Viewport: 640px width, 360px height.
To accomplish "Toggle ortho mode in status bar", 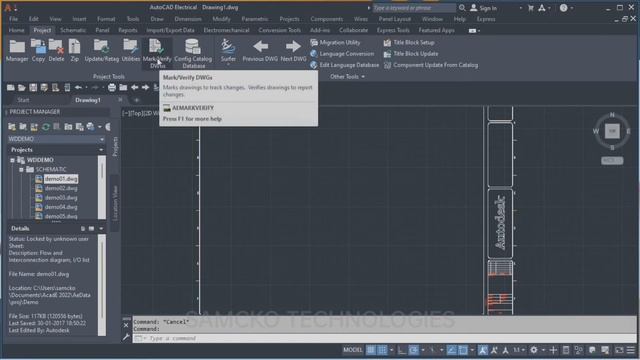I will (x=402, y=350).
